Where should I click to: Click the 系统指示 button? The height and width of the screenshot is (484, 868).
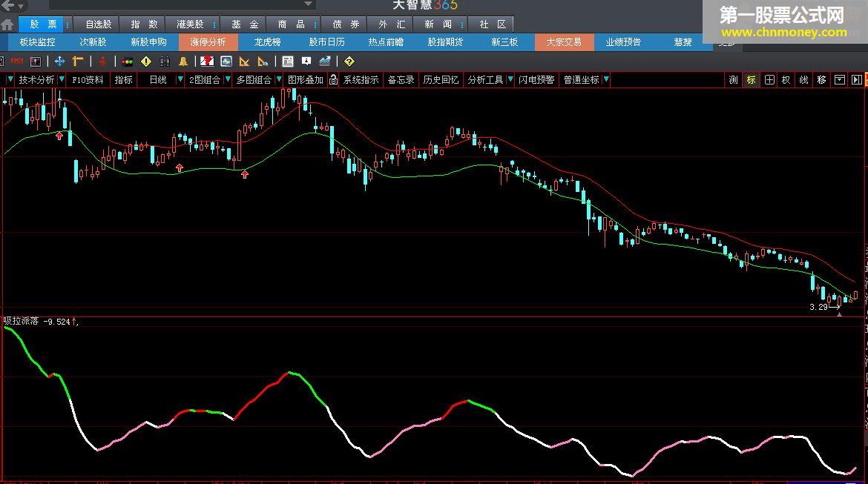click(361, 79)
